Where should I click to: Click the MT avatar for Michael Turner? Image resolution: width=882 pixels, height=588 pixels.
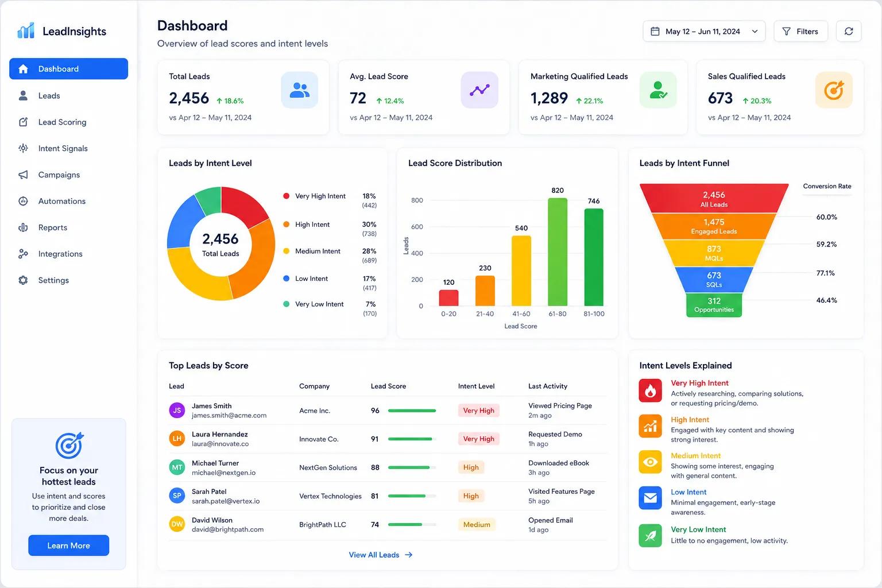tap(177, 467)
